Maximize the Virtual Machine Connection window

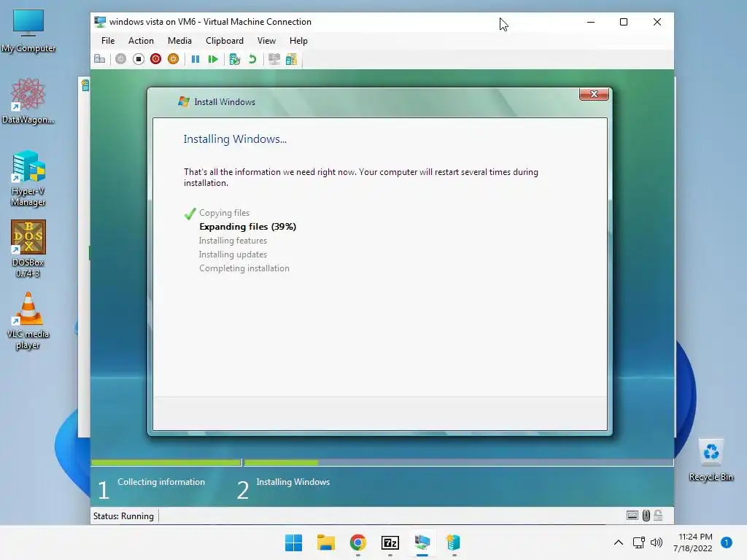coord(624,22)
